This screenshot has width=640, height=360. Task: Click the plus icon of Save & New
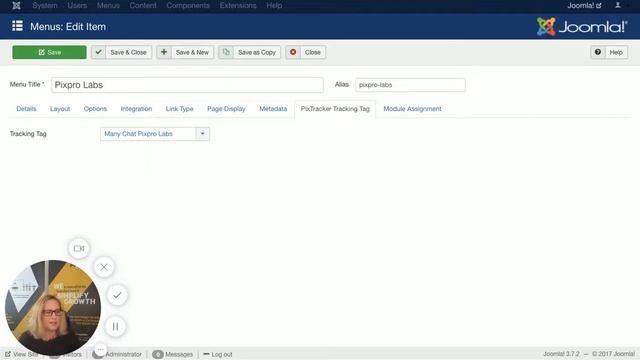pos(164,52)
